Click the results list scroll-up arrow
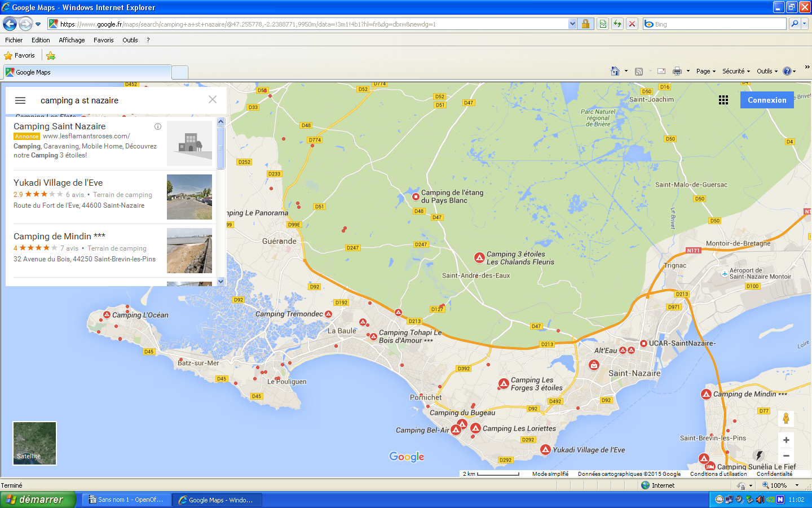 [221, 121]
